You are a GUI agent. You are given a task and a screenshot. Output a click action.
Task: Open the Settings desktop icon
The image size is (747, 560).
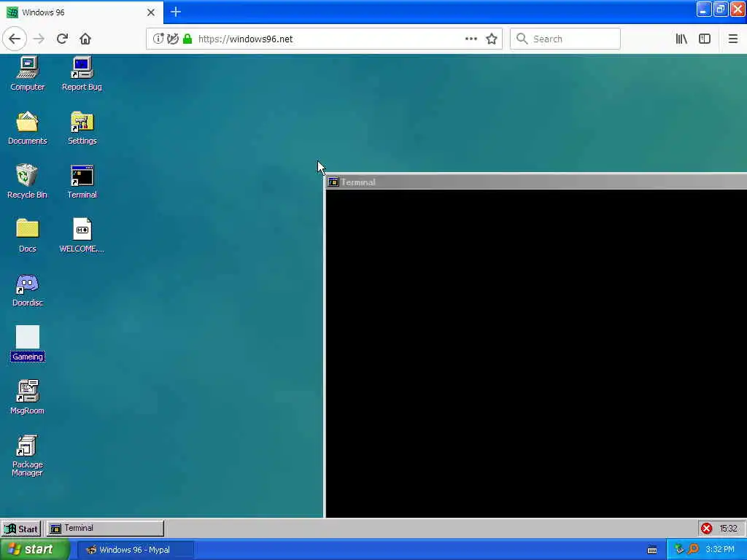82,128
